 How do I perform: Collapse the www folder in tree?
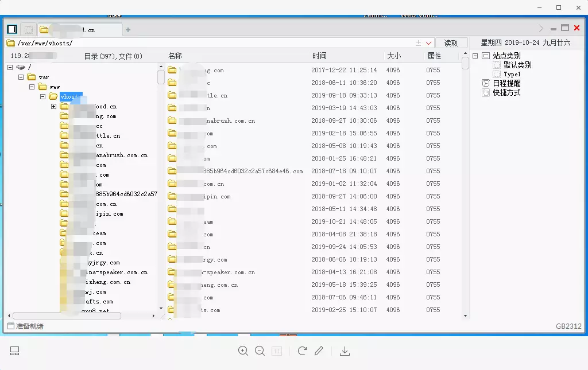[32, 87]
